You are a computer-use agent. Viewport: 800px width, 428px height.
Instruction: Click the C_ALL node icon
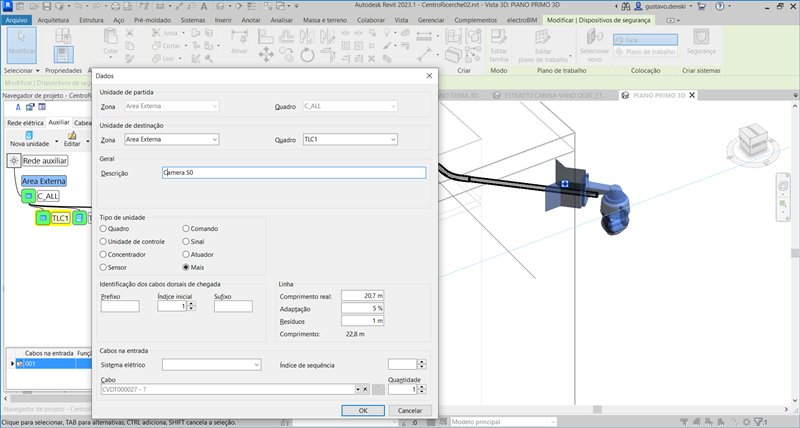pyautogui.click(x=28, y=197)
